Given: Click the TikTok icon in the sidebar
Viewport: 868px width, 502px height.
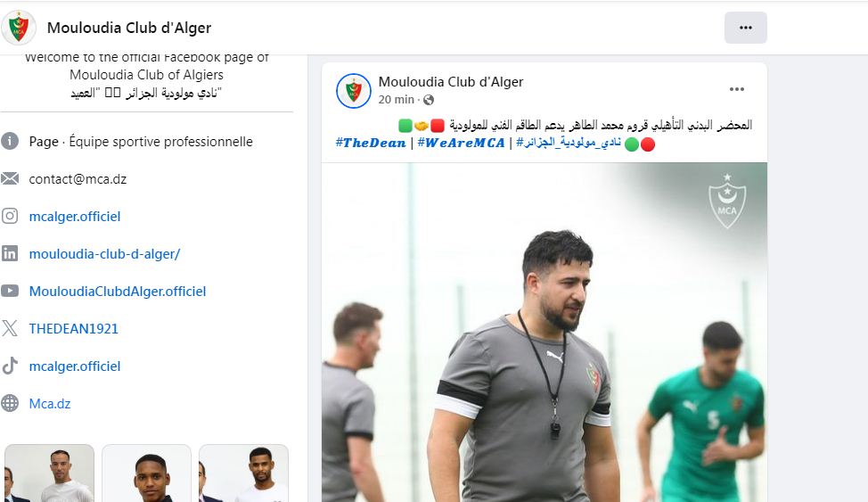Looking at the screenshot, I should coord(10,366).
